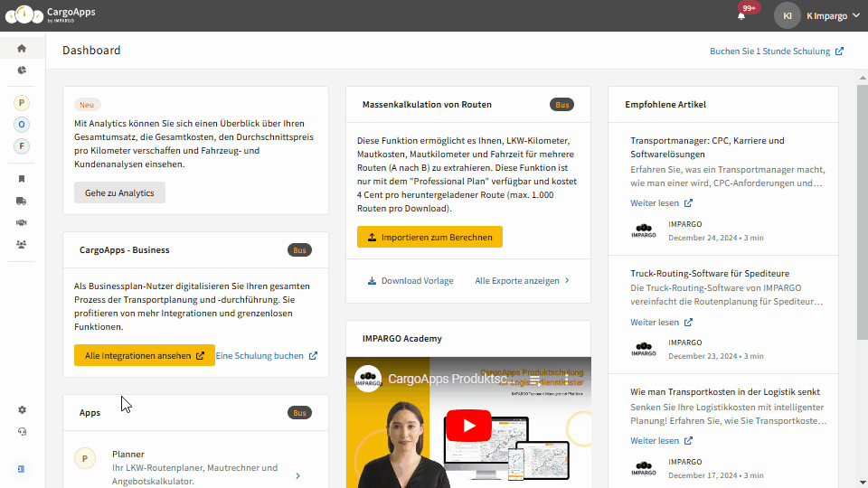This screenshot has height=488, width=868.
Task: Open Weiter lesen under Transportmanager article
Action: pyautogui.click(x=662, y=203)
